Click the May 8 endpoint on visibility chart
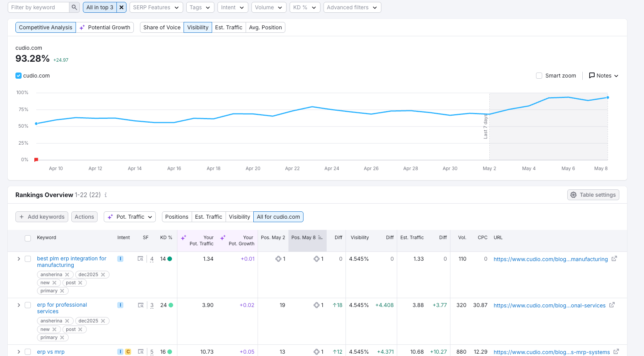The height and width of the screenshot is (356, 644). point(608,98)
